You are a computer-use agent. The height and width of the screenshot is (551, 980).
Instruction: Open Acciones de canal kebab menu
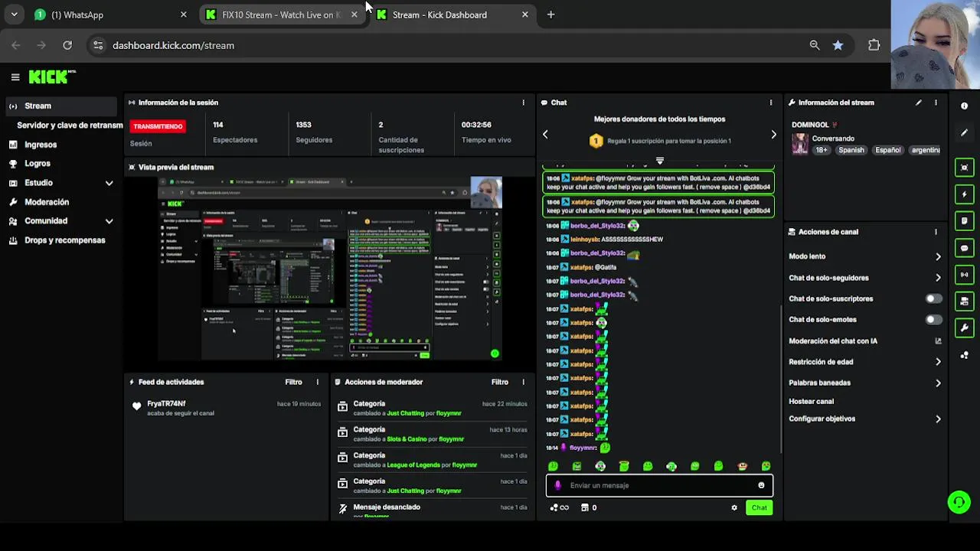point(936,232)
